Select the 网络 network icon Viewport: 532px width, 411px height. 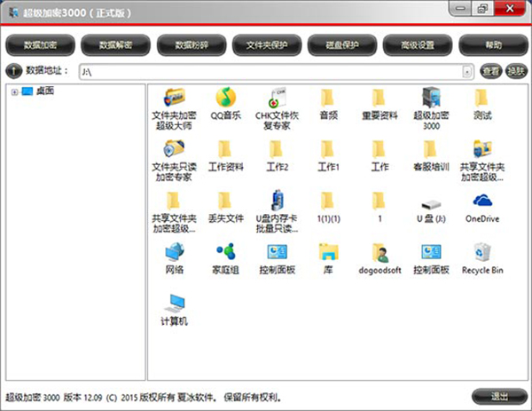[174, 251]
